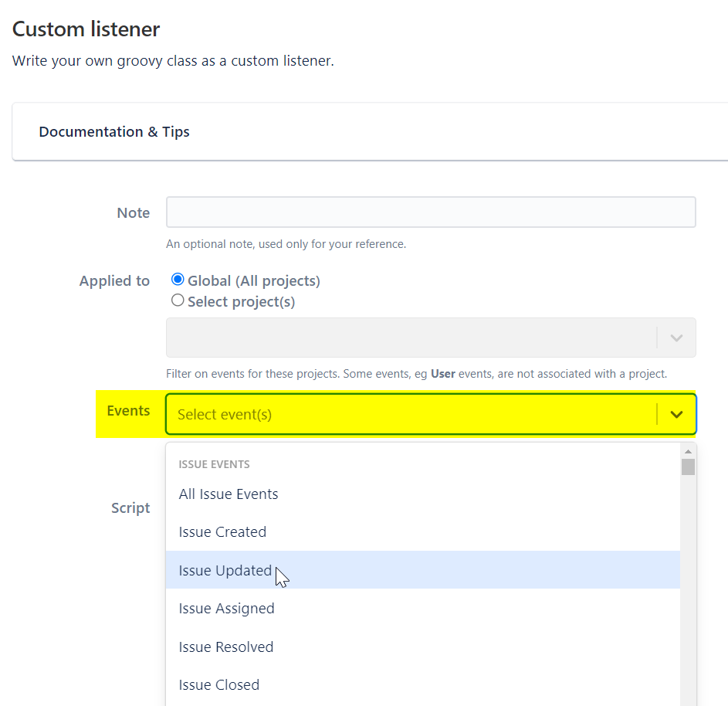Click the event list scrollbar thumb
This screenshot has height=706, width=728.
pyautogui.click(x=688, y=467)
